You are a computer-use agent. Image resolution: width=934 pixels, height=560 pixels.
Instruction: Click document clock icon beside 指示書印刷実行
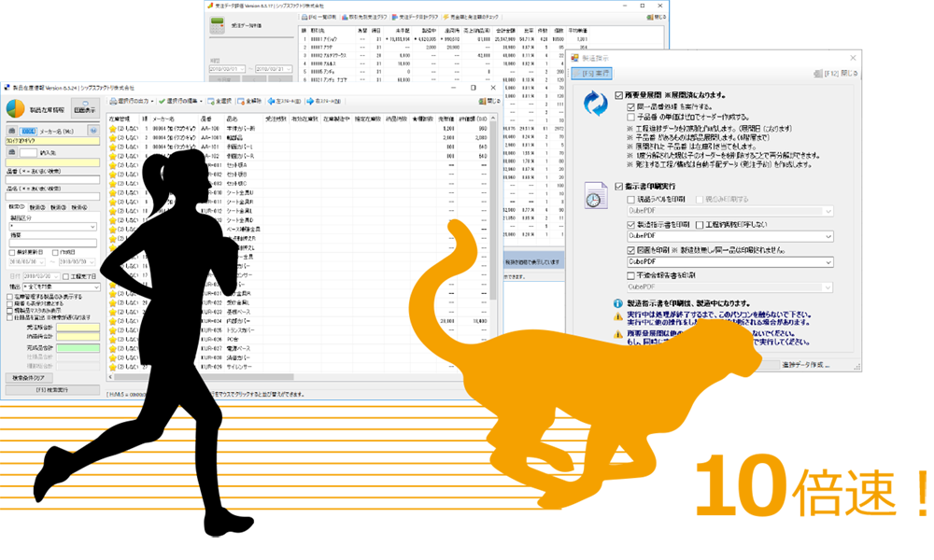595,195
